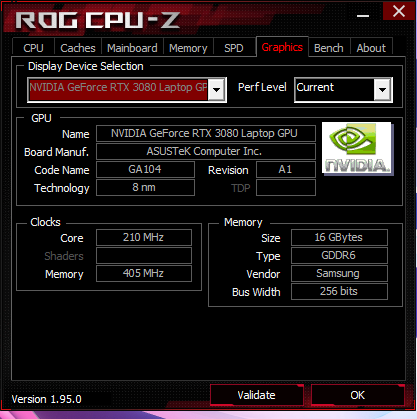Click the GPU Name field

coord(206,134)
